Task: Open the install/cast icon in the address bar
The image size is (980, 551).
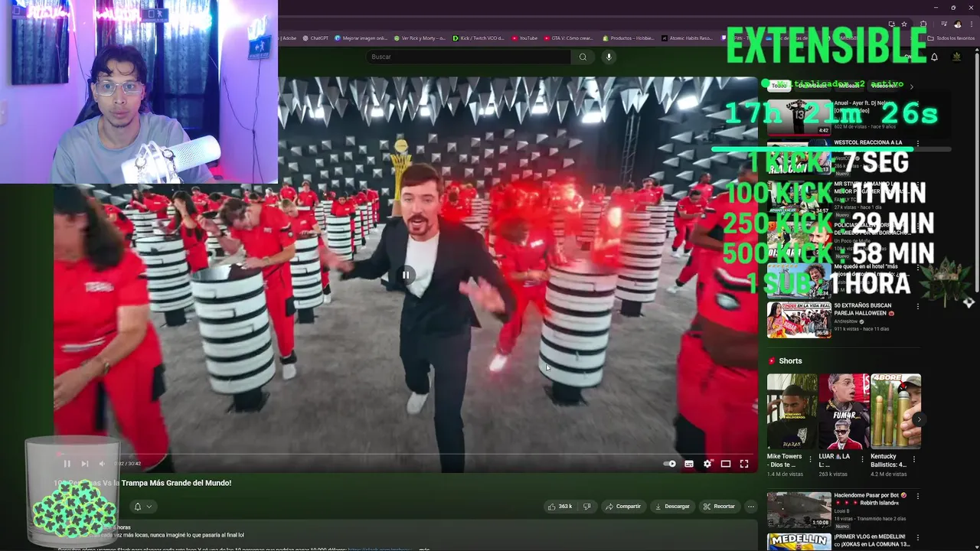Action: click(x=891, y=24)
